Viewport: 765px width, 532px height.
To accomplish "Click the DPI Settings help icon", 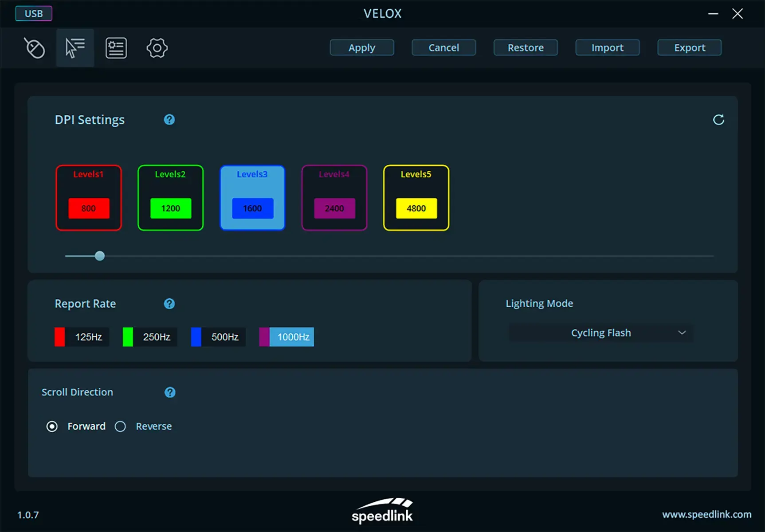I will coord(169,120).
